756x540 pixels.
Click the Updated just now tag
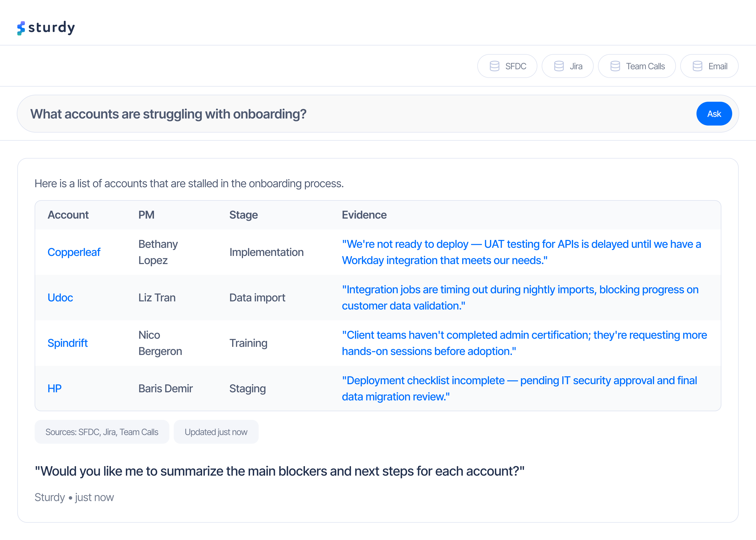click(216, 432)
